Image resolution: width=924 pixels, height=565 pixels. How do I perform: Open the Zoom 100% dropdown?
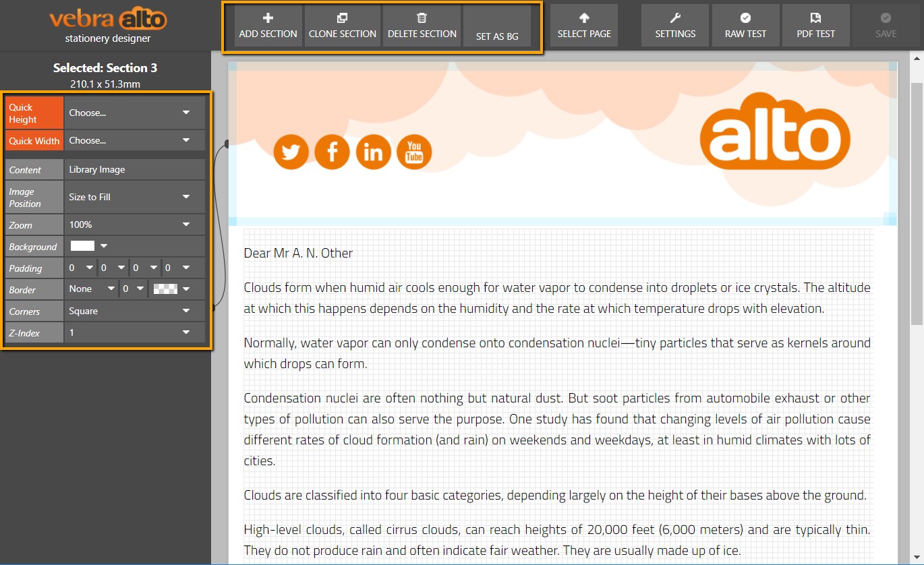point(134,225)
